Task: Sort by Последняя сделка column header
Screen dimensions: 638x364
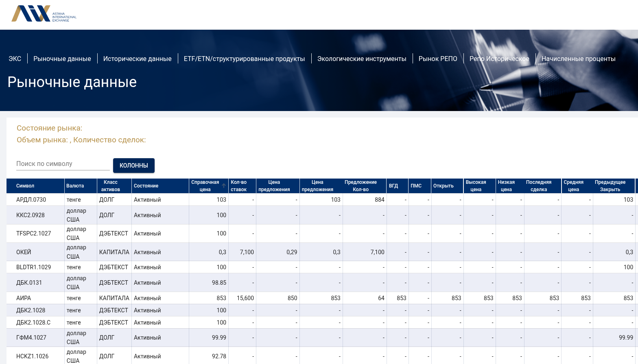Action: pos(539,186)
